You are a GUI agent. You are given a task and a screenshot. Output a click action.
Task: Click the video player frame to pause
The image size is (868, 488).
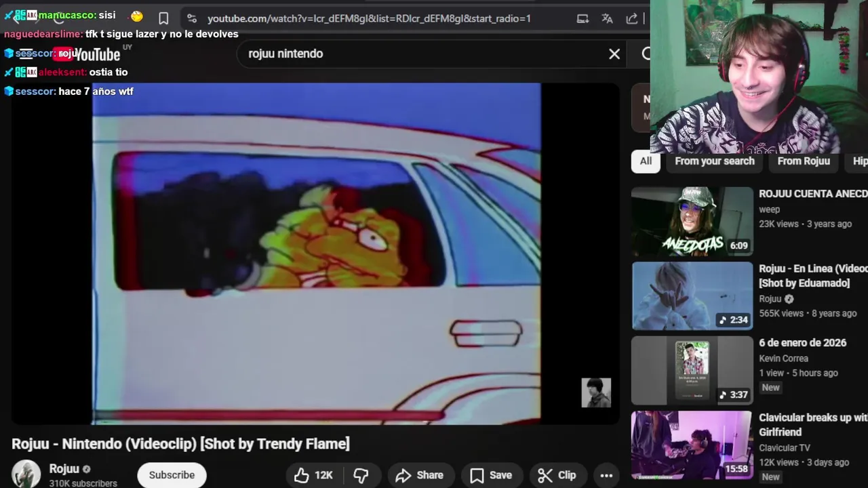point(316,253)
